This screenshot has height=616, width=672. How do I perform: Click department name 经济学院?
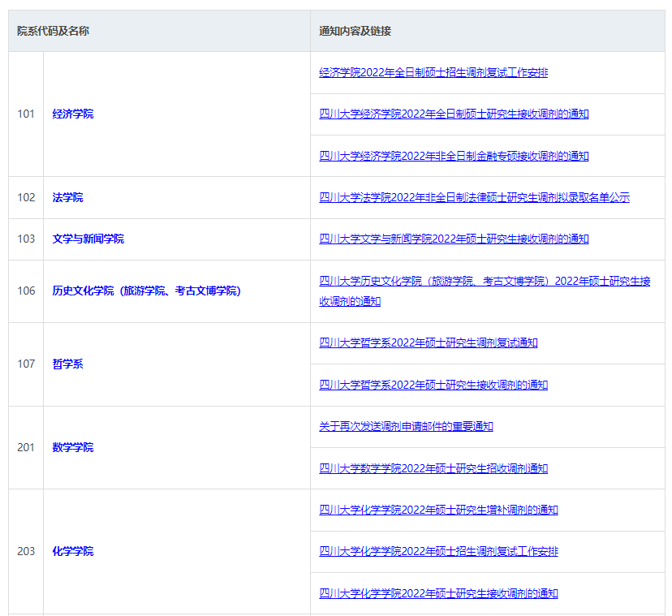(73, 114)
